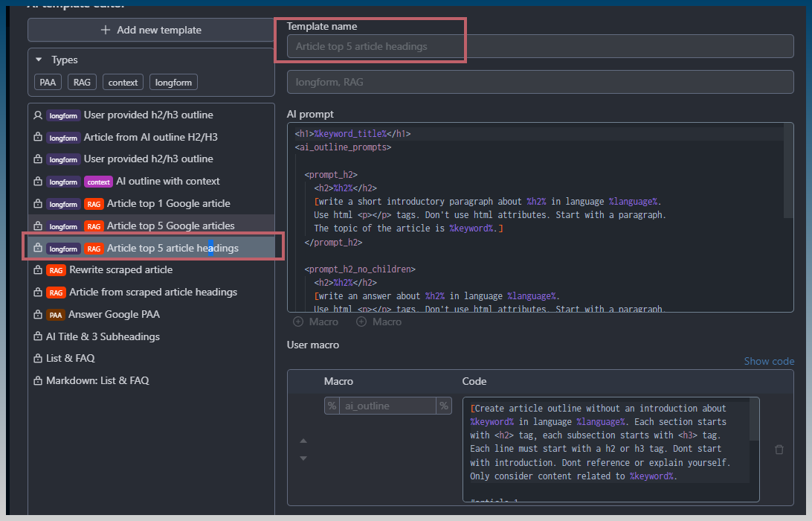This screenshot has width=812, height=521.
Task: Click lock icon beside Answer Google PAA
Action: tap(38, 315)
